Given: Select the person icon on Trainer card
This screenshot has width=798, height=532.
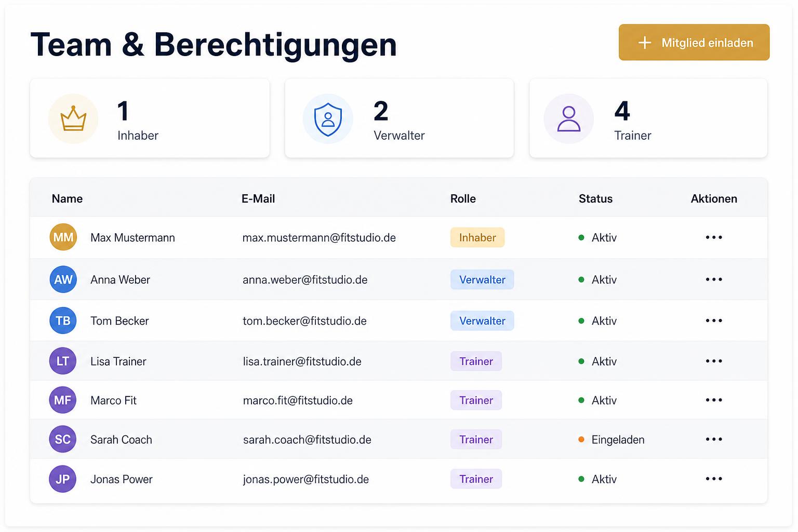Looking at the screenshot, I should (x=569, y=118).
